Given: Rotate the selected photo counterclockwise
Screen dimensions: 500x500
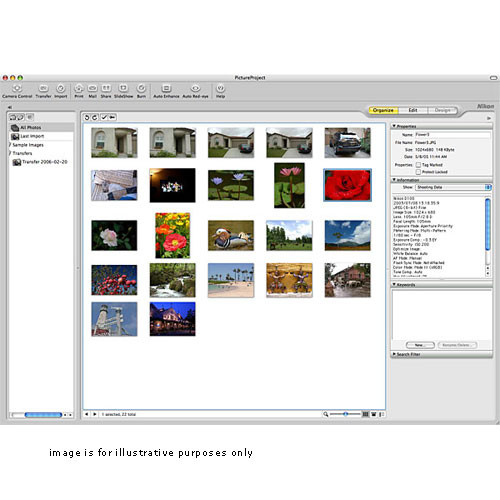Looking at the screenshot, I should [87, 117].
